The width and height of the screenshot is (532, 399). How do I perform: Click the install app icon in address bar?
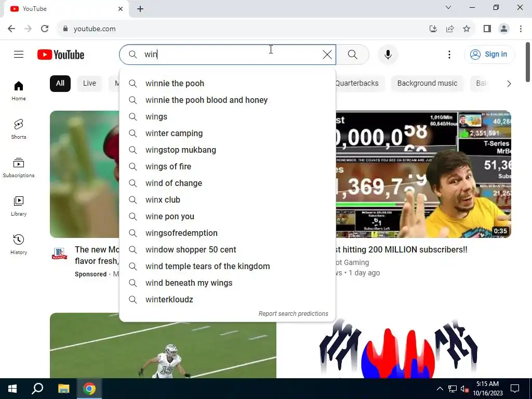click(433, 29)
